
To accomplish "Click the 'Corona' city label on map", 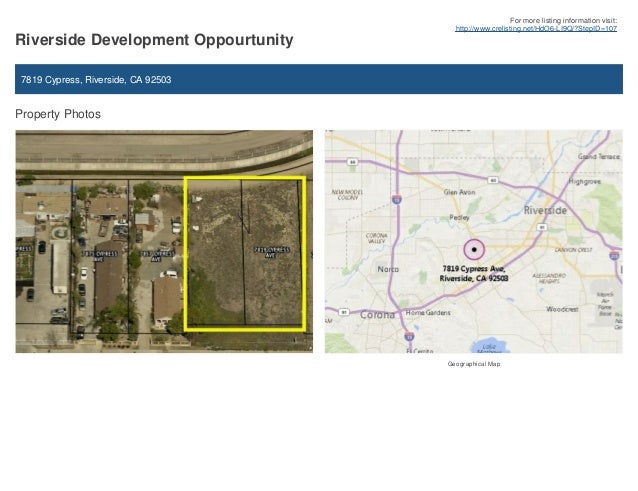I will tap(378, 315).
